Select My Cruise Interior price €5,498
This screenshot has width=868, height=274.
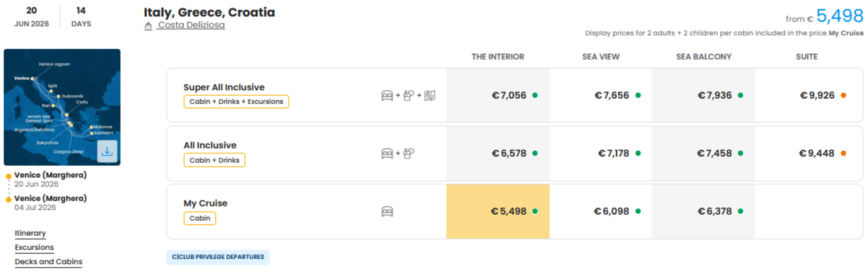click(498, 211)
